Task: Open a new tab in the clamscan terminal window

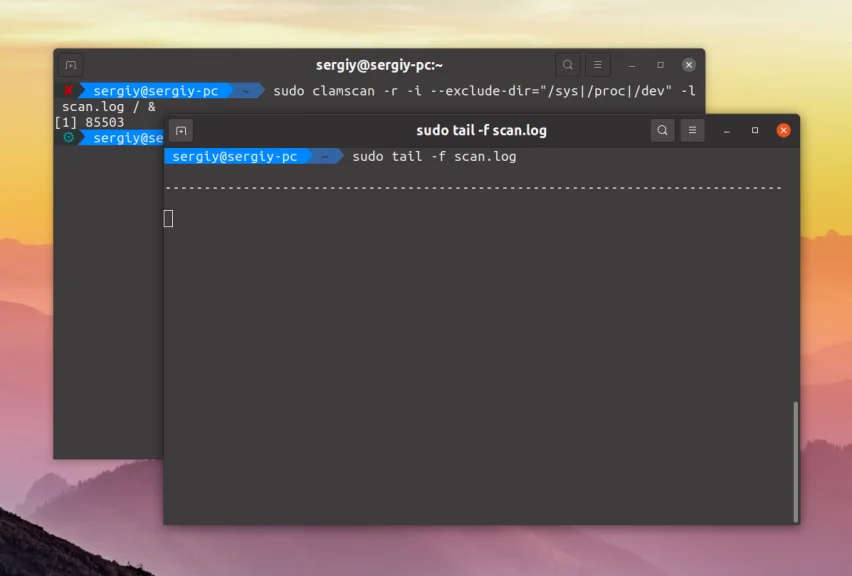Action: [x=69, y=64]
